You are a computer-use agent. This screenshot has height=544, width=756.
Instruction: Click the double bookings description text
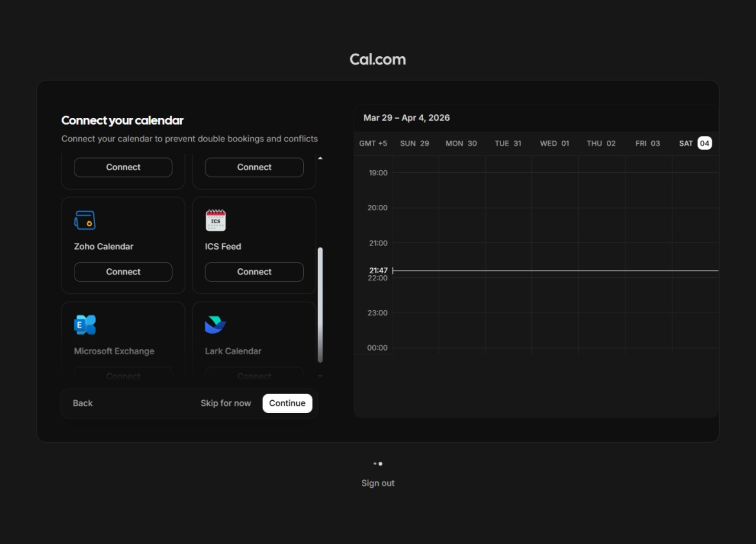190,139
